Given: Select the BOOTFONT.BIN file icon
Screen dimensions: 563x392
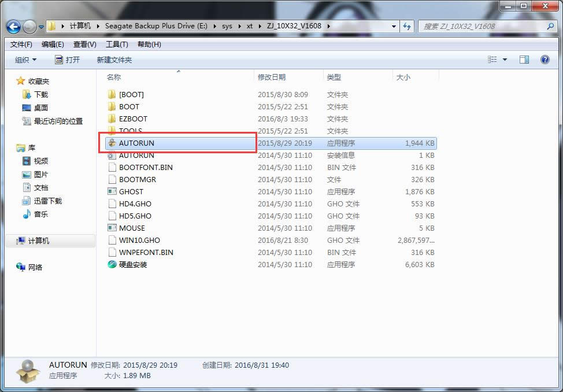Looking at the screenshot, I should pyautogui.click(x=112, y=168).
